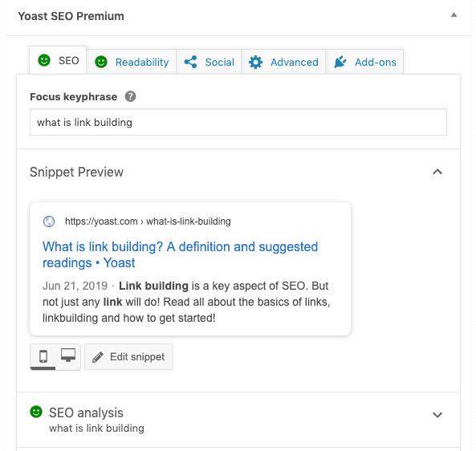Image resolution: width=476 pixels, height=451 pixels.
Task: Collapse the Yoast SEO Premium metabox
Action: (x=454, y=15)
